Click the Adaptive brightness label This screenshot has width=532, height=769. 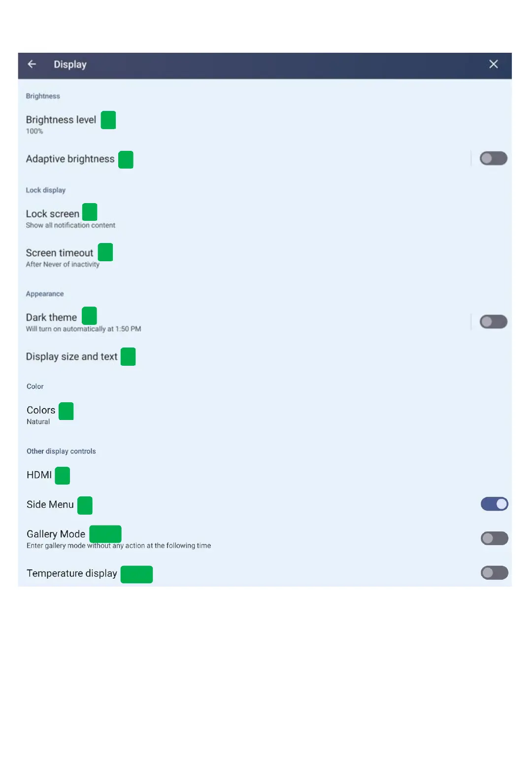70,159
